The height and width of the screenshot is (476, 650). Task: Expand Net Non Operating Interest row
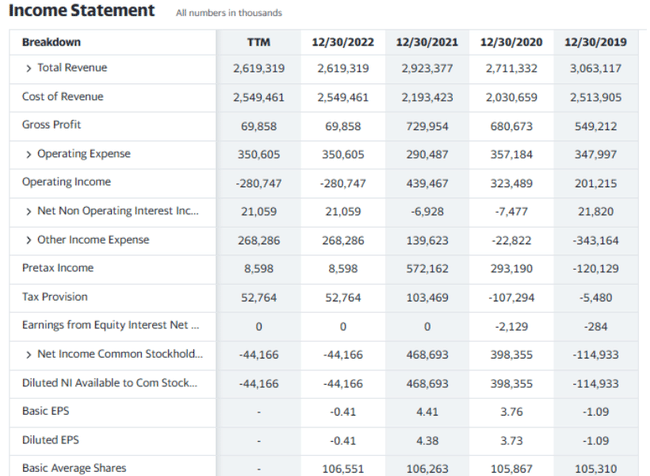29,211
